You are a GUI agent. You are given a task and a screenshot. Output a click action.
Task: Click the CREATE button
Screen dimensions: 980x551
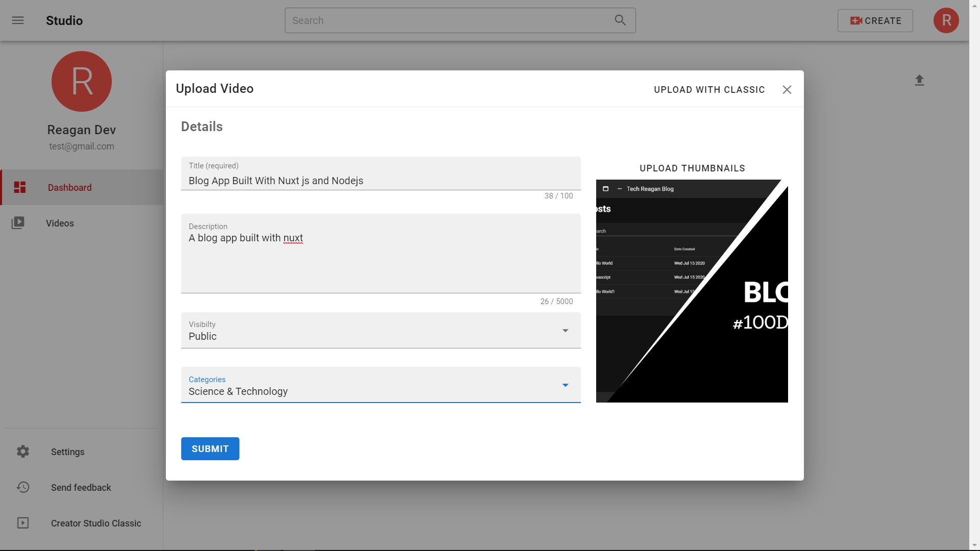point(875,20)
